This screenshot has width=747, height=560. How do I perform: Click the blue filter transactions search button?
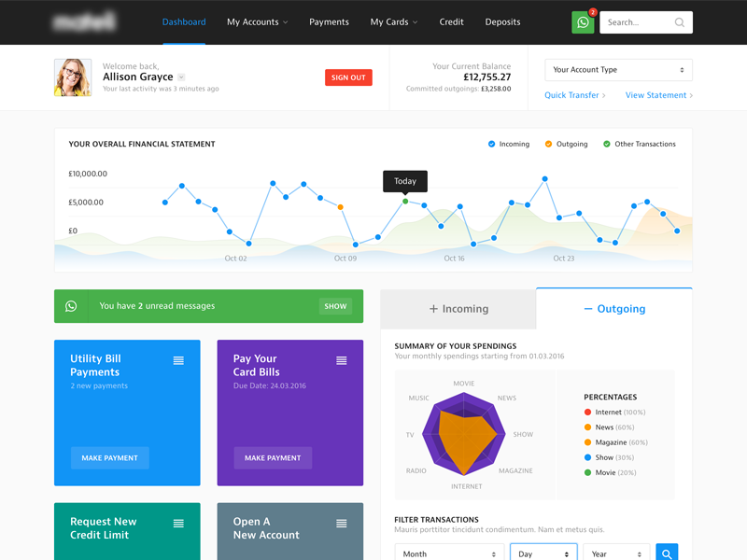(667, 553)
